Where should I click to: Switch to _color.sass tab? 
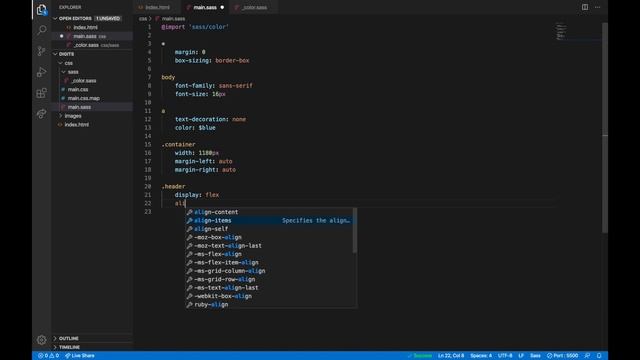(x=254, y=7)
